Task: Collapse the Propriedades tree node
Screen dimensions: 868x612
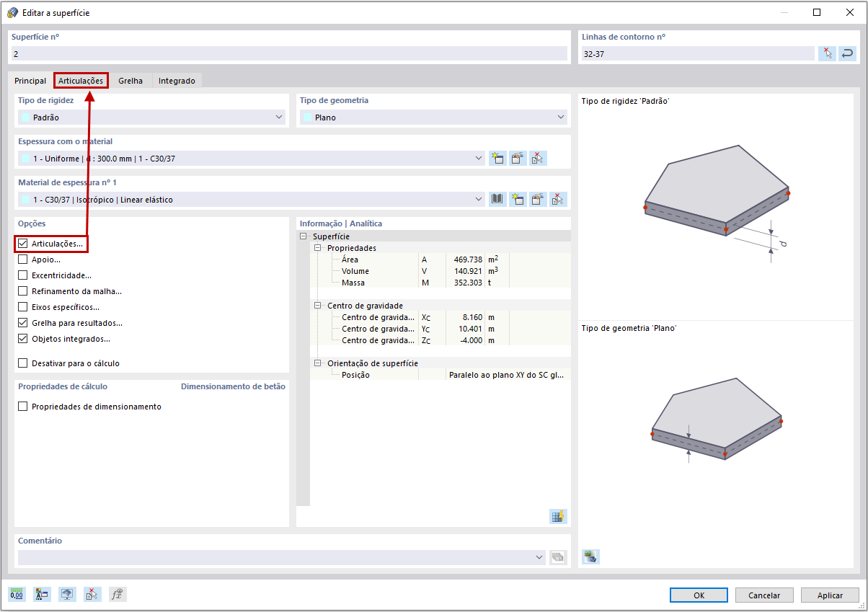Action: tap(318, 248)
